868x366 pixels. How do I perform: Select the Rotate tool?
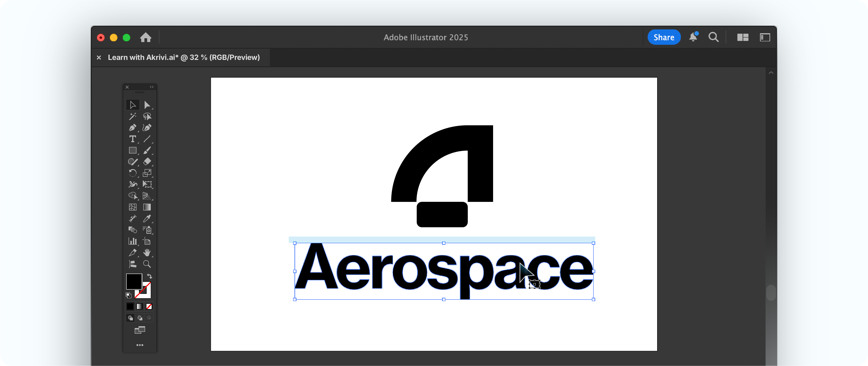click(x=132, y=173)
